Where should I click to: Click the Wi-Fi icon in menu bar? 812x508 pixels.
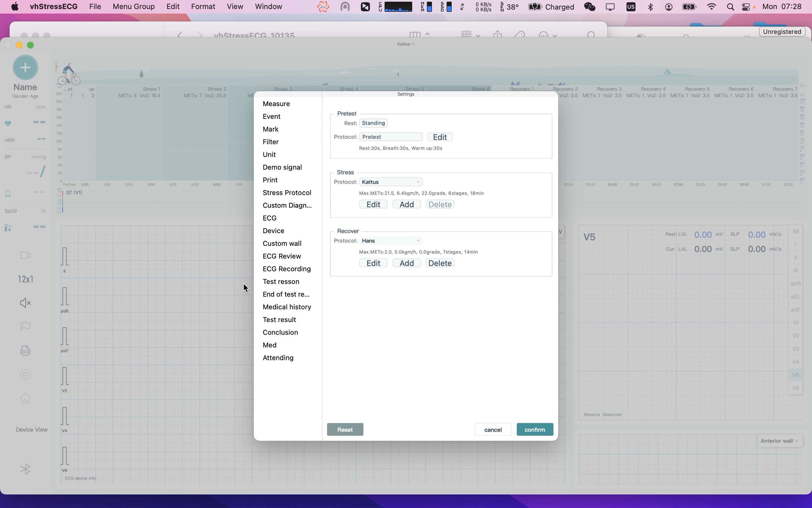(x=711, y=7)
